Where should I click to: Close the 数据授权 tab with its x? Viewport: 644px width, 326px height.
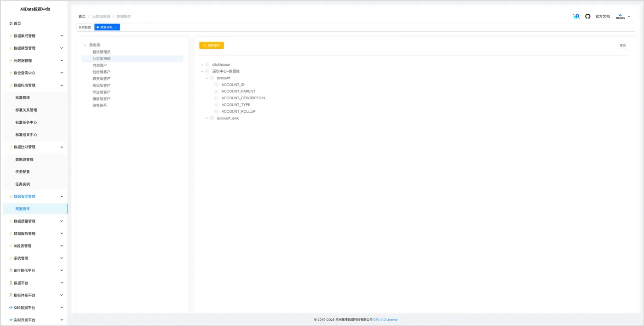click(x=116, y=28)
